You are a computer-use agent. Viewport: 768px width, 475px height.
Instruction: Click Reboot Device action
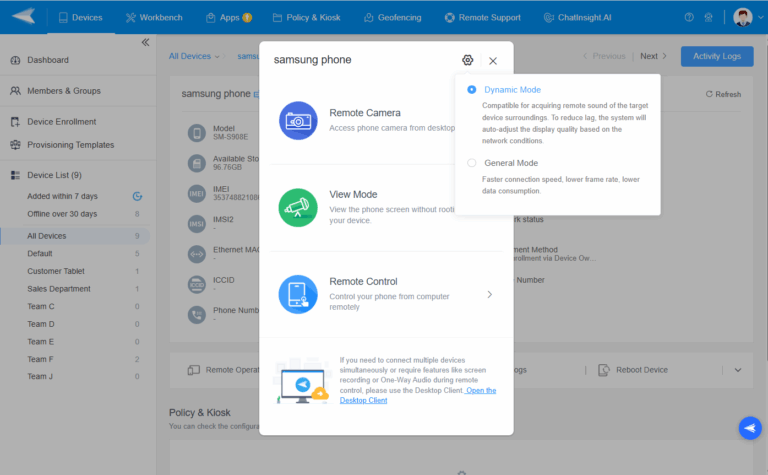tap(633, 370)
